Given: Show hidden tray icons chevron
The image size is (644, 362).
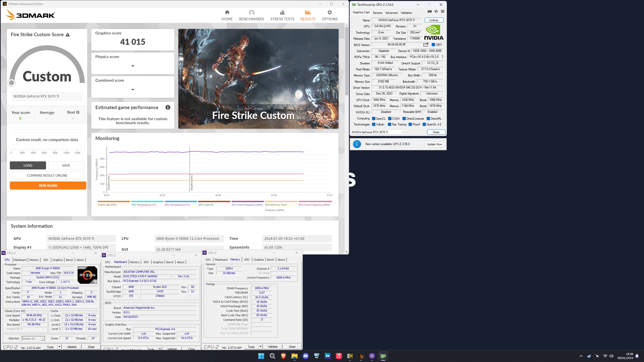Looking at the screenshot, I should (x=581, y=356).
